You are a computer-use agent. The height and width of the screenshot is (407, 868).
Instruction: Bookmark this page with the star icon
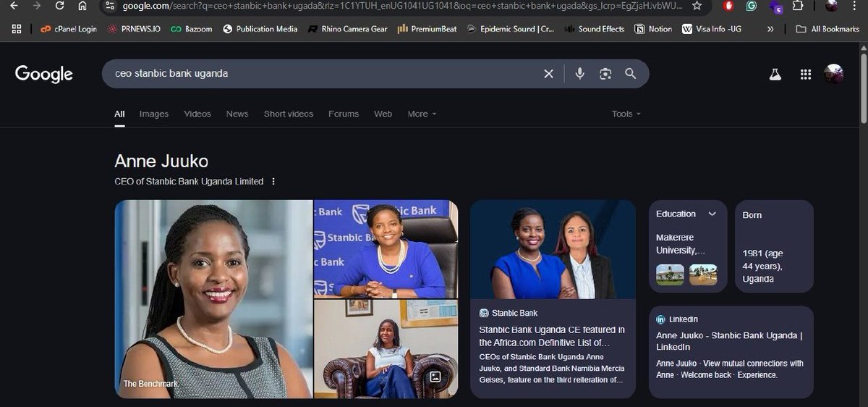pos(697,6)
